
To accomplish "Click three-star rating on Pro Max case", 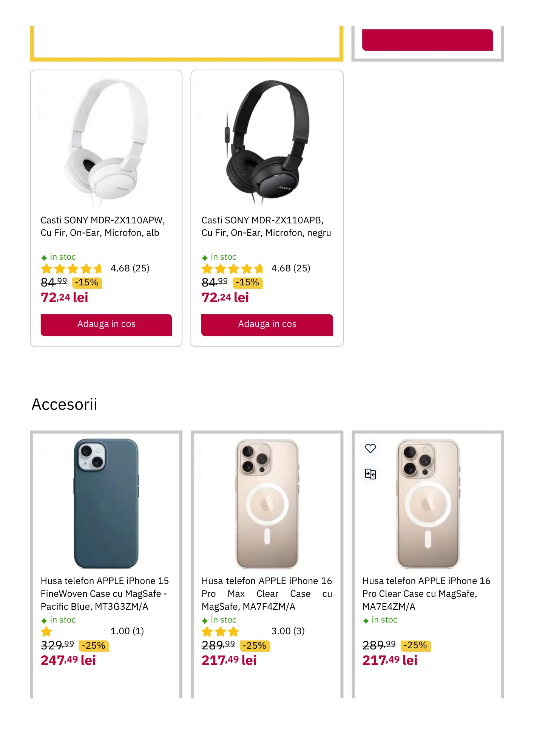I will click(220, 631).
